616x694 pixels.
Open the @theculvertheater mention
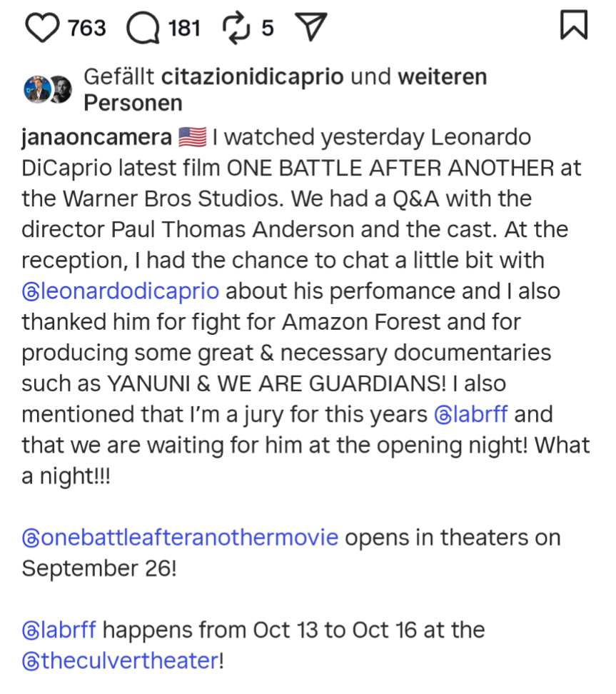point(120,661)
